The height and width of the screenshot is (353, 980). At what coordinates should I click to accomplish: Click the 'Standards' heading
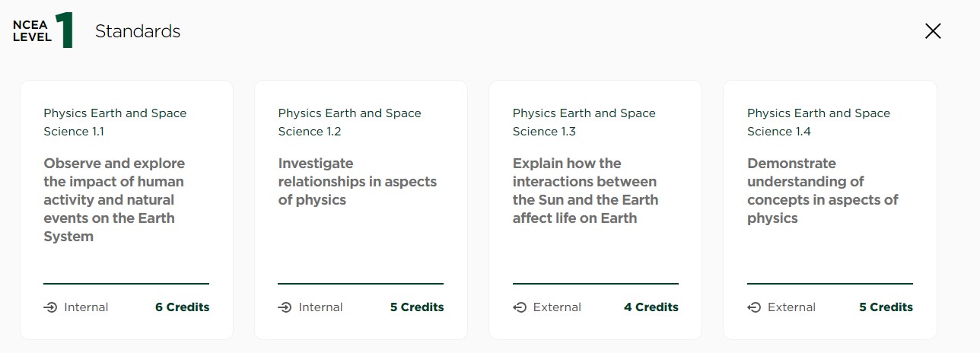tap(138, 31)
